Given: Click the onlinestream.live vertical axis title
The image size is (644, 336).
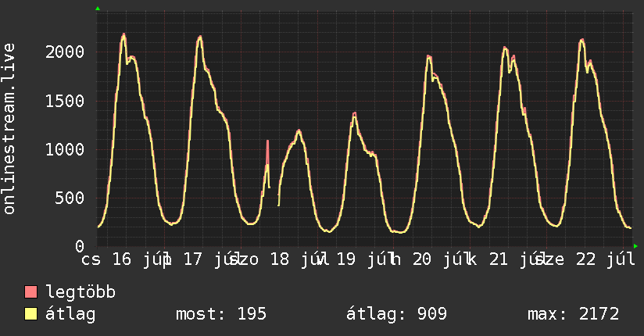Looking at the screenshot, I should [9, 129].
